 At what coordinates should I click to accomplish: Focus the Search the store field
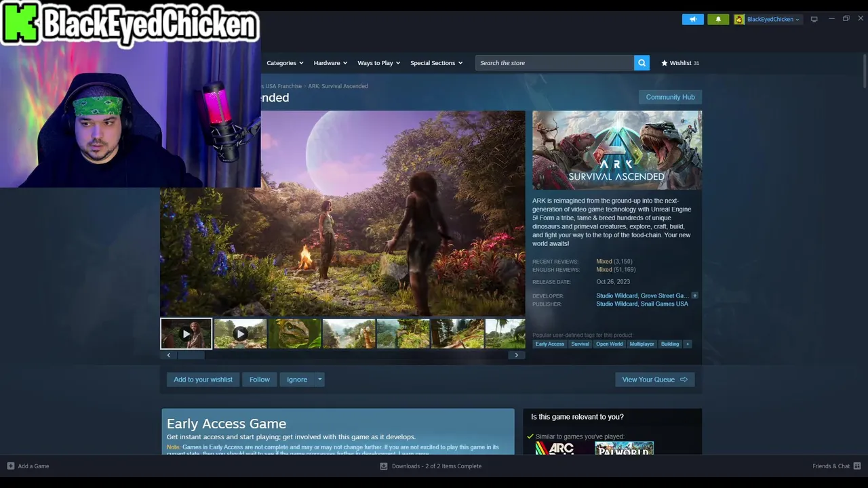pyautogui.click(x=555, y=63)
